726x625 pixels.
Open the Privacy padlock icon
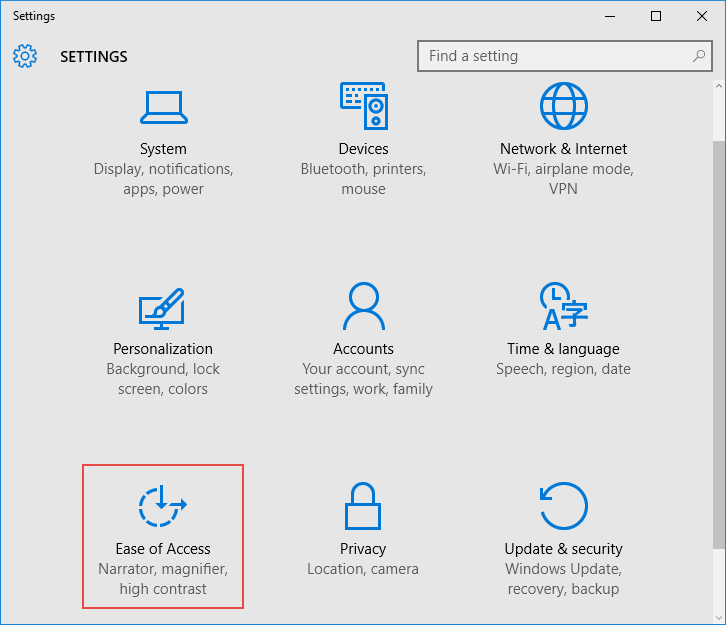coord(363,506)
